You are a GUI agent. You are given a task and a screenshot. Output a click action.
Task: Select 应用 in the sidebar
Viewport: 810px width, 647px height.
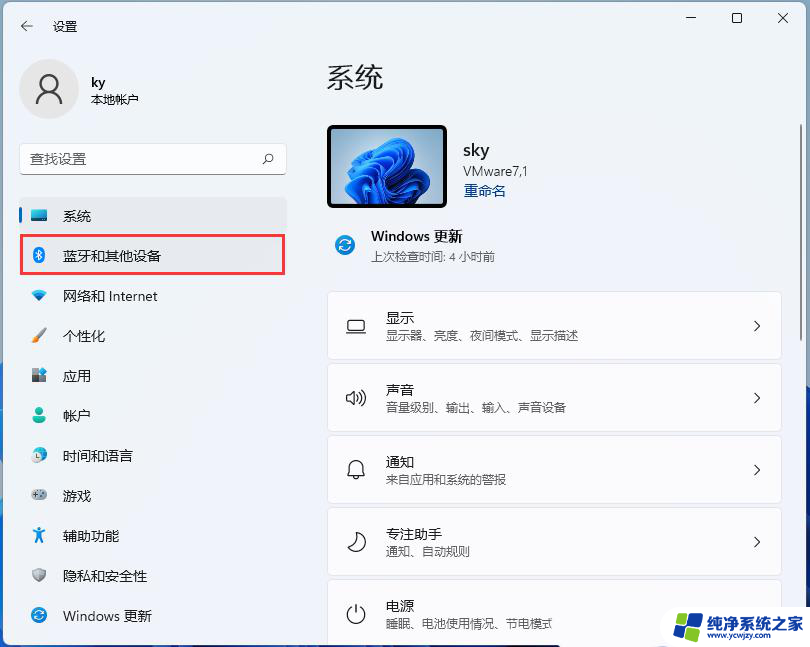point(152,376)
